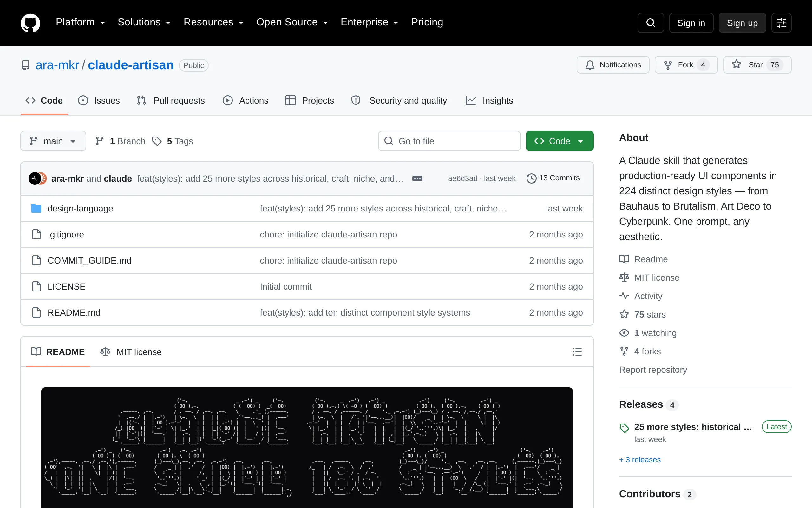Open the LICENSE file

(x=66, y=287)
